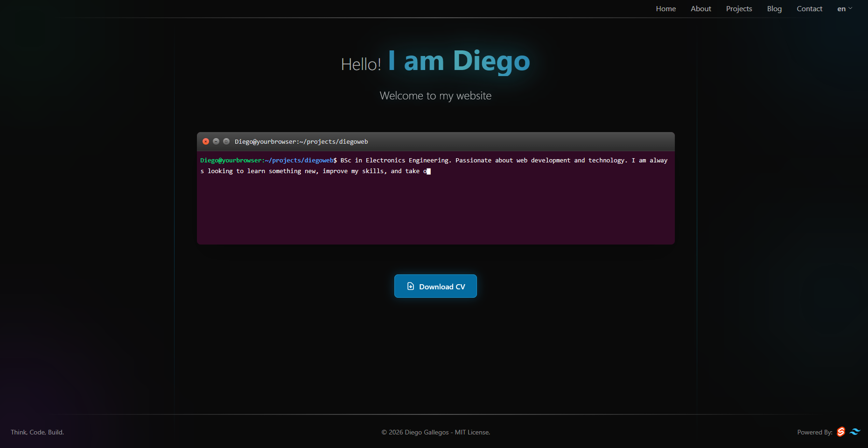Click the Tailwind CSS logo in the footer
Screen dimensions: 868x448
tap(856, 432)
